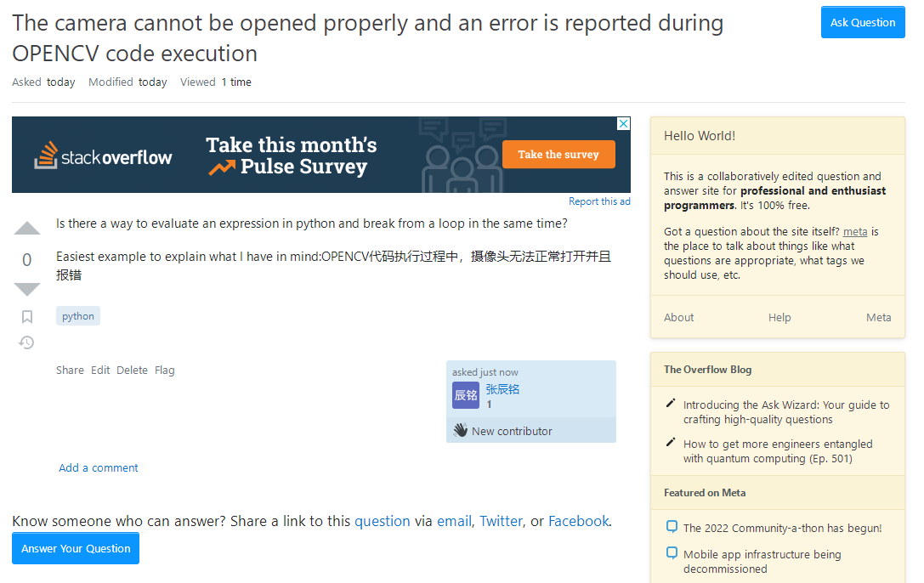Click the Ask Question button

coord(863,22)
